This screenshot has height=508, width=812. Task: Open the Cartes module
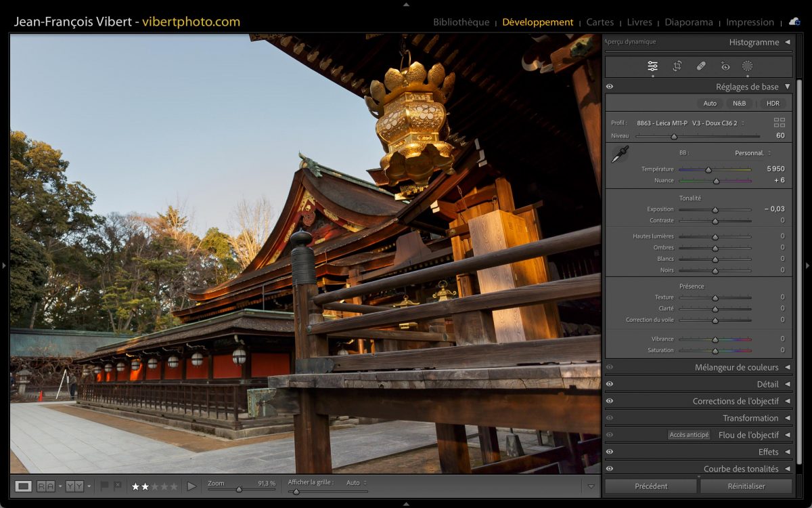pos(600,22)
